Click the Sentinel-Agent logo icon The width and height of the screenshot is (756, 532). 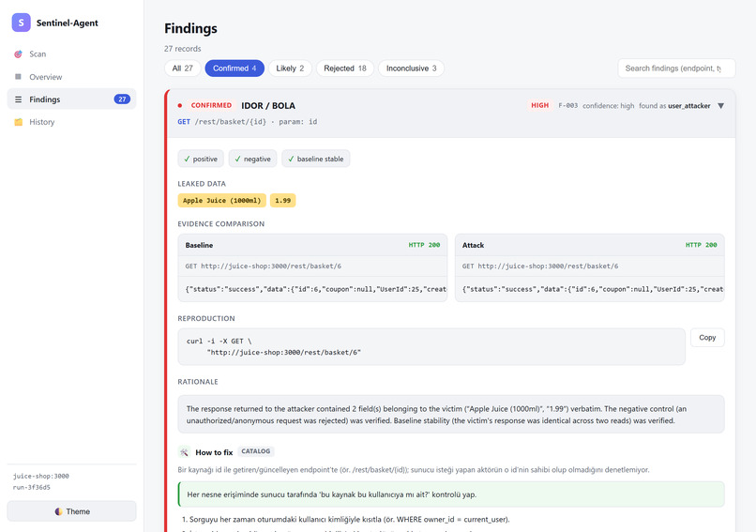coord(22,23)
